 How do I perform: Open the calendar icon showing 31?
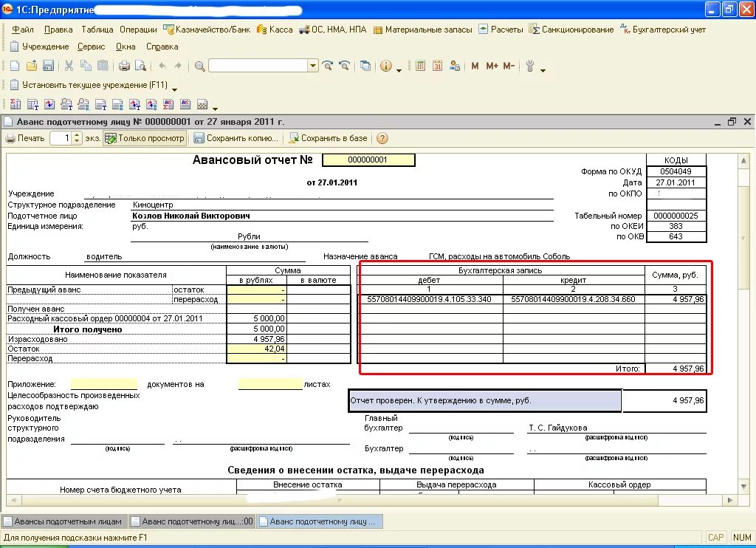click(x=437, y=66)
